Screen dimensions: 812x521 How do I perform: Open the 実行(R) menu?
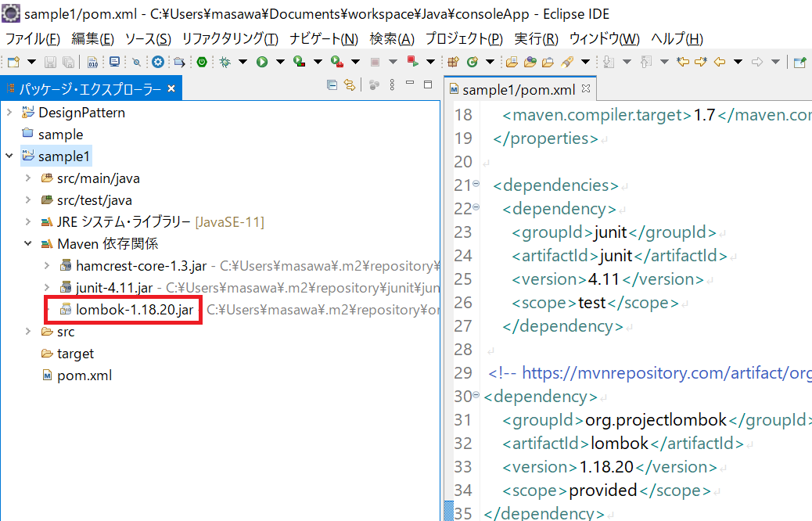point(536,39)
